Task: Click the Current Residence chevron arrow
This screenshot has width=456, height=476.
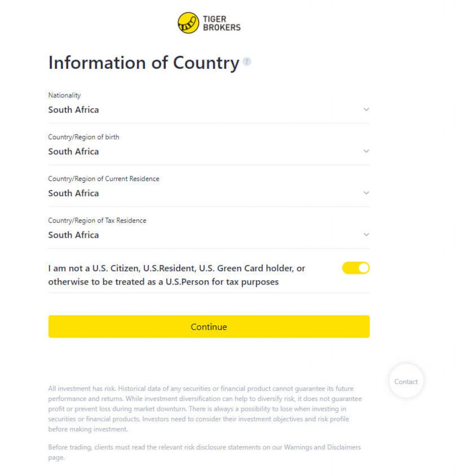Action: (366, 193)
